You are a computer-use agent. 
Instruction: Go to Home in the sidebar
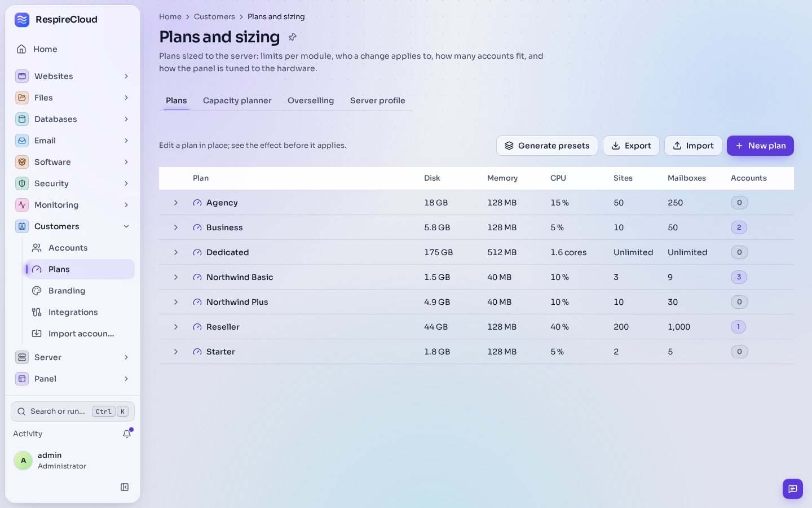coord(73,49)
